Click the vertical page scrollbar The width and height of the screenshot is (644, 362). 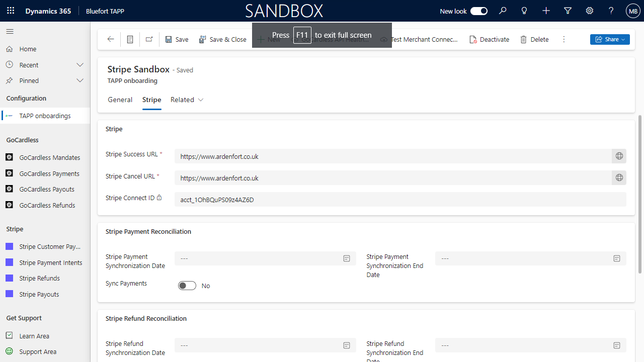click(x=640, y=194)
